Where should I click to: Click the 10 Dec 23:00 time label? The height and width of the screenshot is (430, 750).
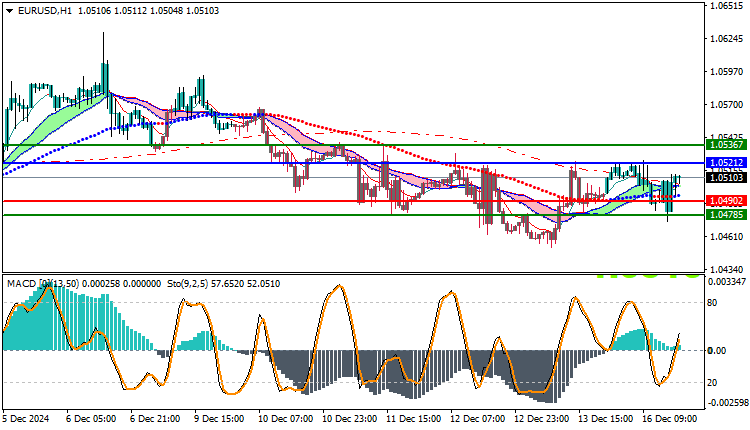(350, 419)
